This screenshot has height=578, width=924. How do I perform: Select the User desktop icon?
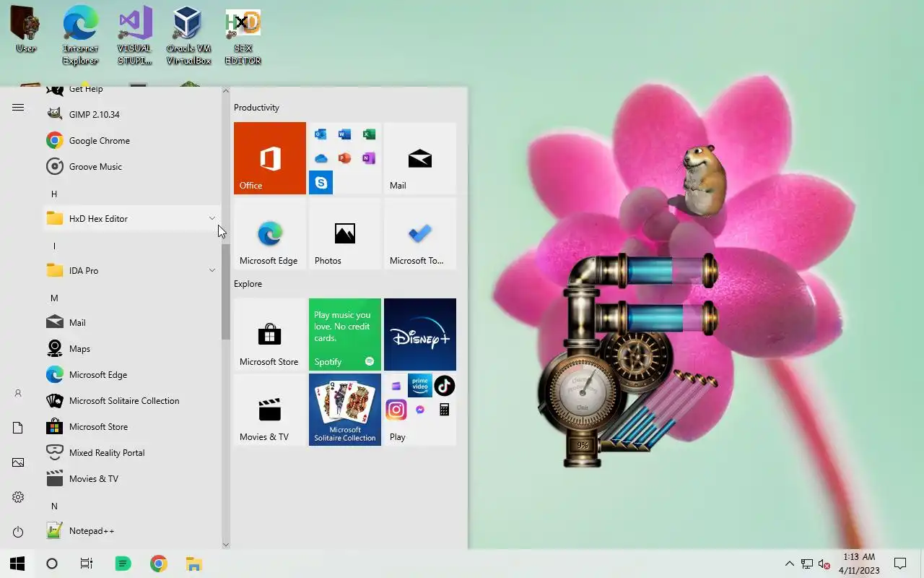26,30
